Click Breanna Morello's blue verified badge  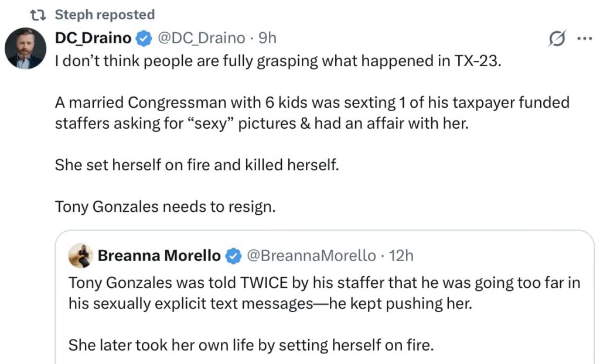[233, 256]
